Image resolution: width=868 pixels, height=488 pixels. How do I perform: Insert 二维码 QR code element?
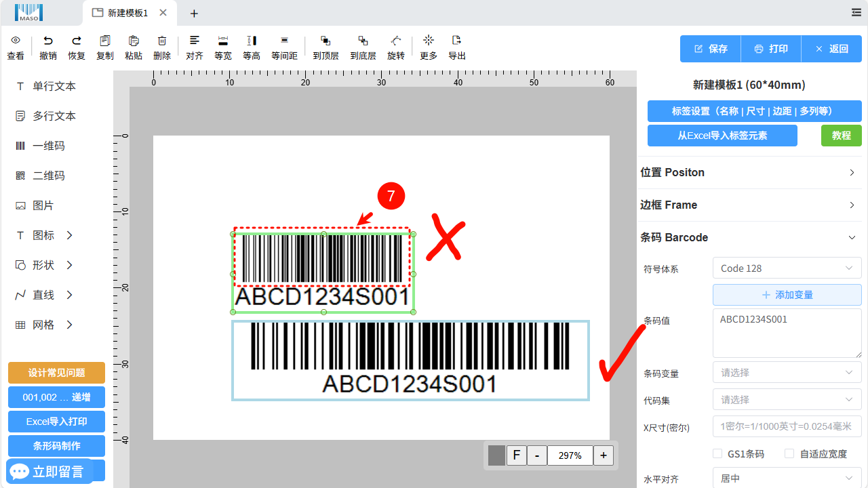pyautogui.click(x=41, y=176)
